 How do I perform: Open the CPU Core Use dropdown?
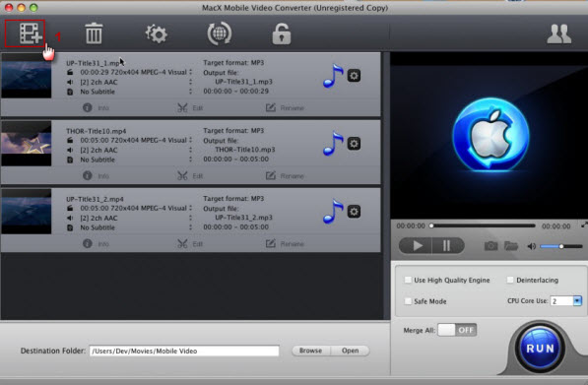coord(577,301)
